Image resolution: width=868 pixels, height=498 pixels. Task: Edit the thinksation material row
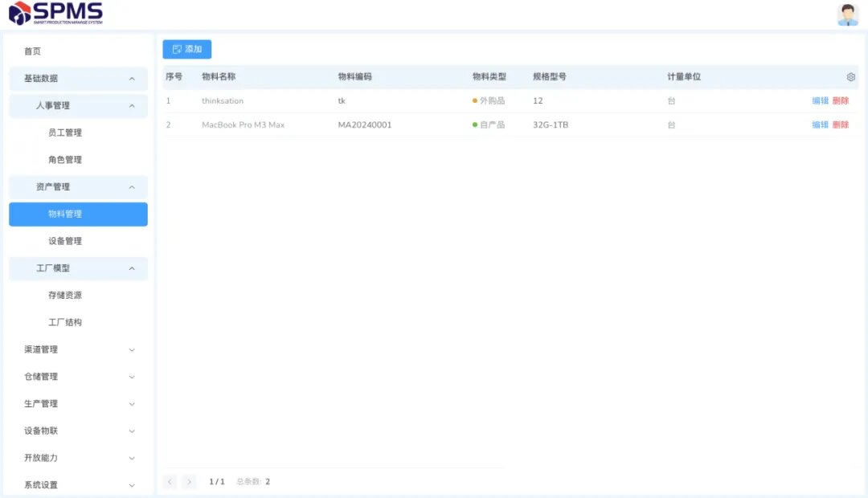coord(820,101)
